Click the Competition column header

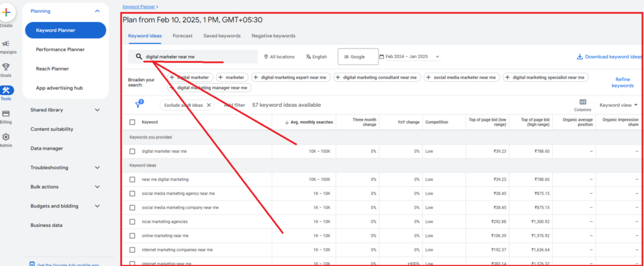pos(436,122)
